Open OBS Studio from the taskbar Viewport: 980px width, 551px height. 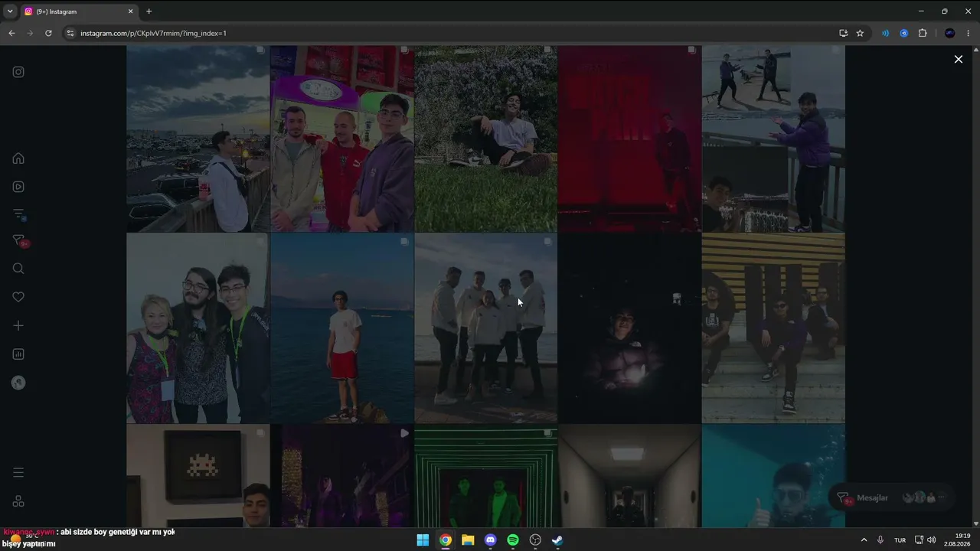tap(535, 540)
